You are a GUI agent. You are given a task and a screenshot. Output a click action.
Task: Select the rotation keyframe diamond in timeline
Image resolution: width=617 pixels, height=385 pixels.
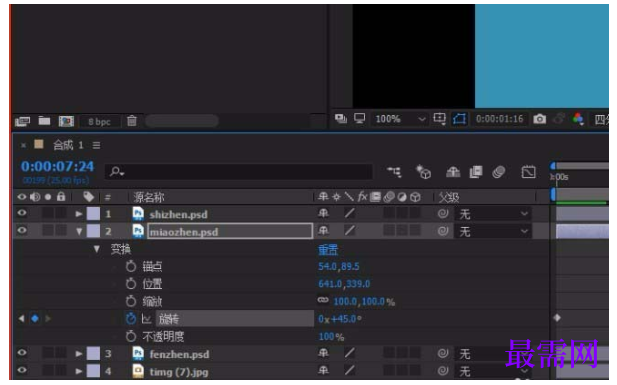557,318
